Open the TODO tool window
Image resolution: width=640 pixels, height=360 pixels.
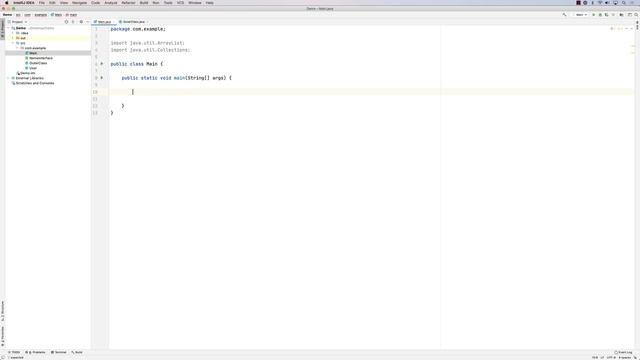point(14,352)
